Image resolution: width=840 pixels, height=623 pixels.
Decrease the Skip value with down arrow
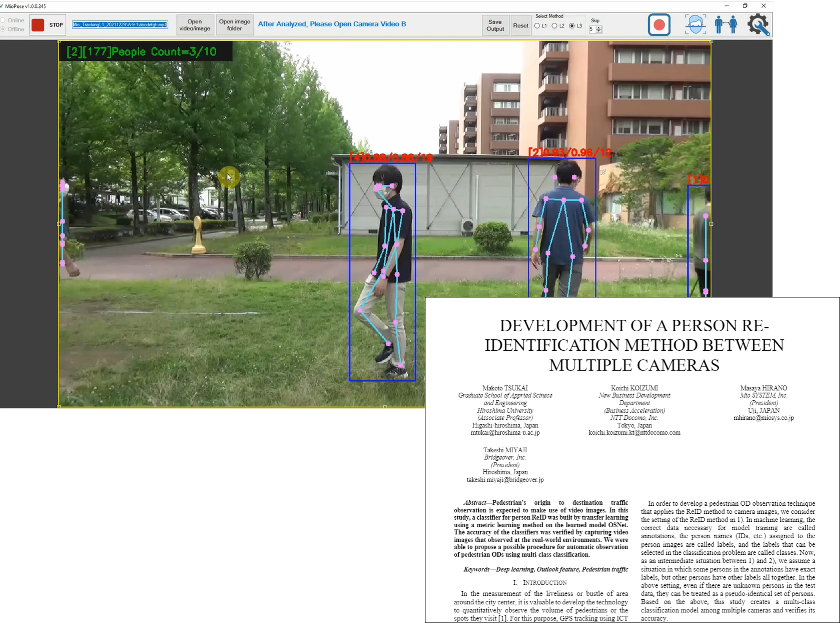click(x=599, y=31)
